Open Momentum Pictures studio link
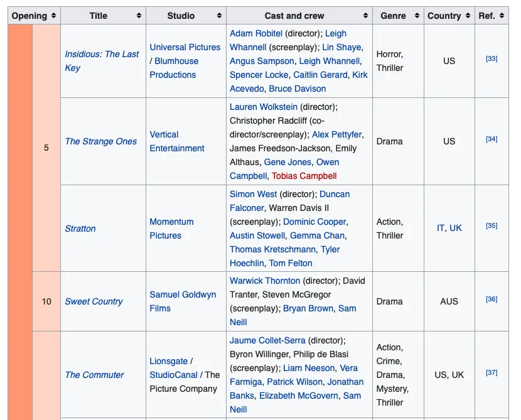 (171, 229)
